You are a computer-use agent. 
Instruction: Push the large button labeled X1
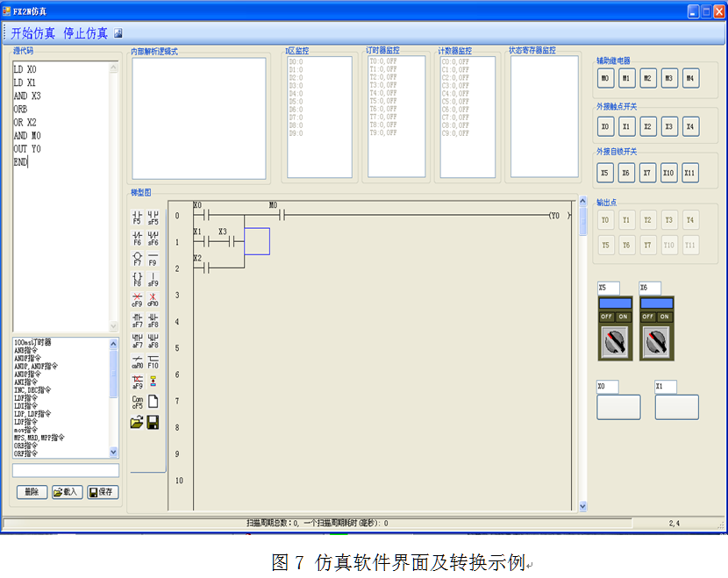pyautogui.click(x=677, y=407)
